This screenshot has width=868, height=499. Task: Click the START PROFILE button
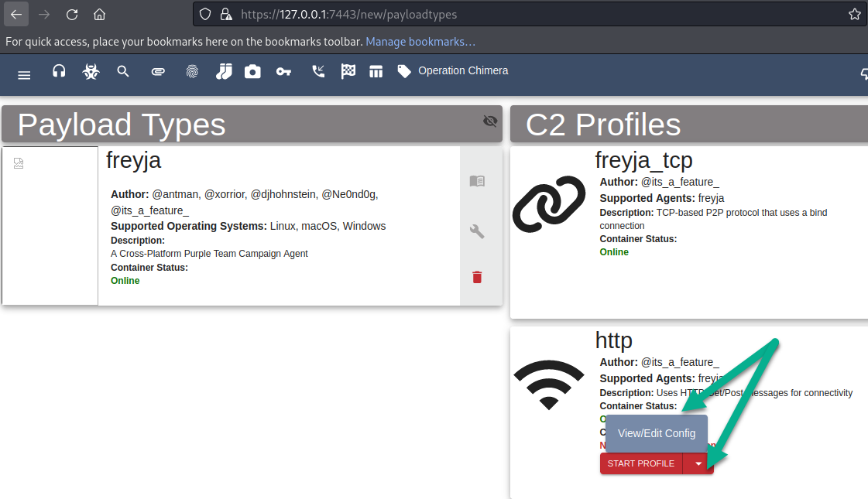[x=640, y=463]
